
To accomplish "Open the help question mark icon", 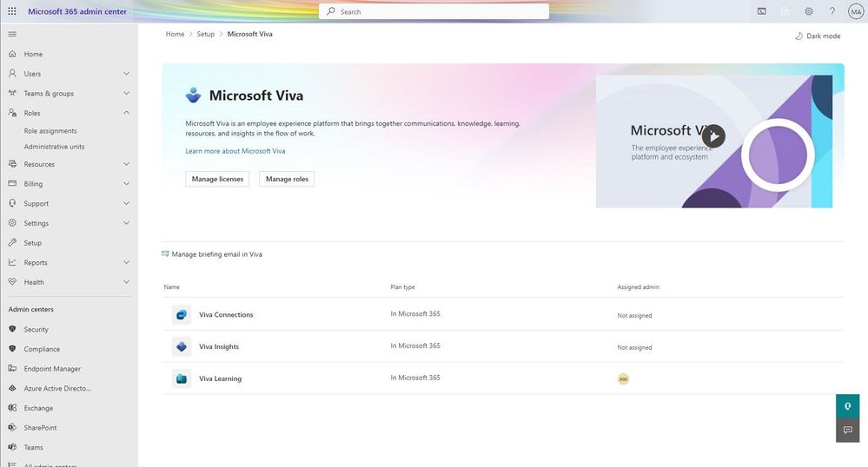I will click(x=832, y=11).
